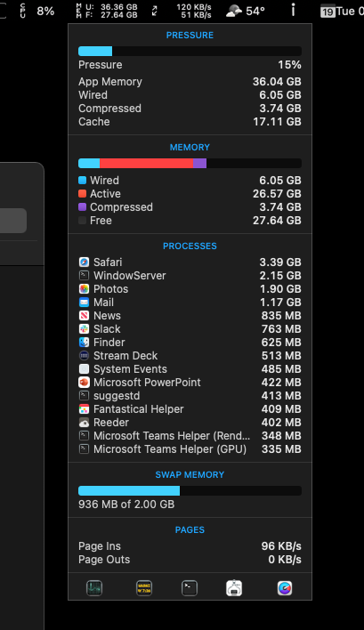
Task: Click the memory U/F menu bar readout
Action: [107, 11]
